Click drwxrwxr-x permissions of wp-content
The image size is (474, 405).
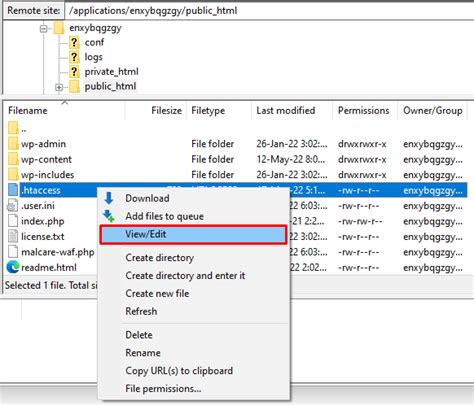362,159
